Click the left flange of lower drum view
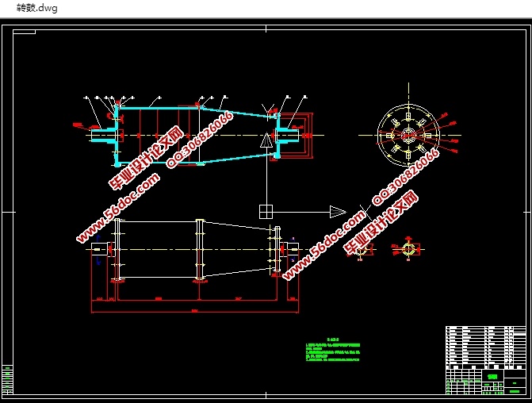This screenshot has height=403, width=532. coord(117,248)
